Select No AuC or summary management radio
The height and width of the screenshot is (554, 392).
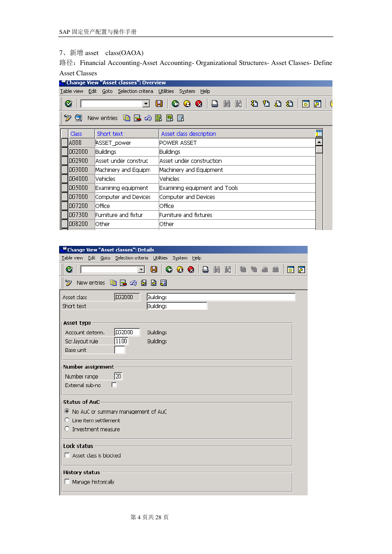[67, 411]
